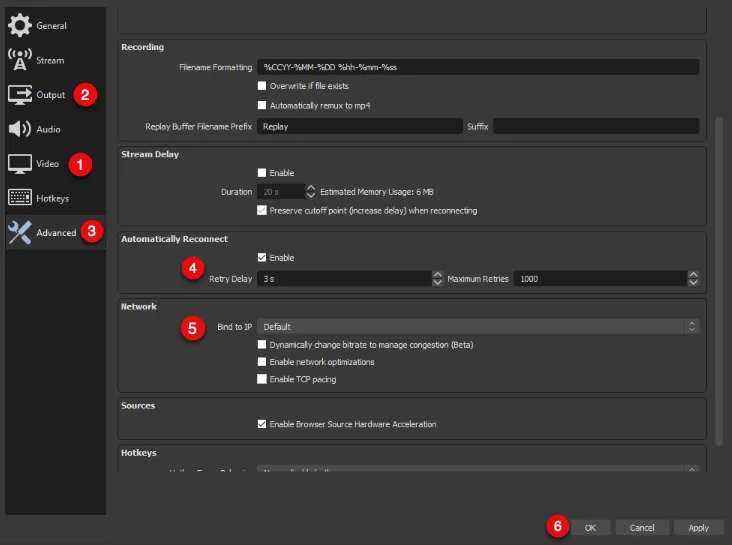
Task: Click the Apply button
Action: [x=699, y=528]
